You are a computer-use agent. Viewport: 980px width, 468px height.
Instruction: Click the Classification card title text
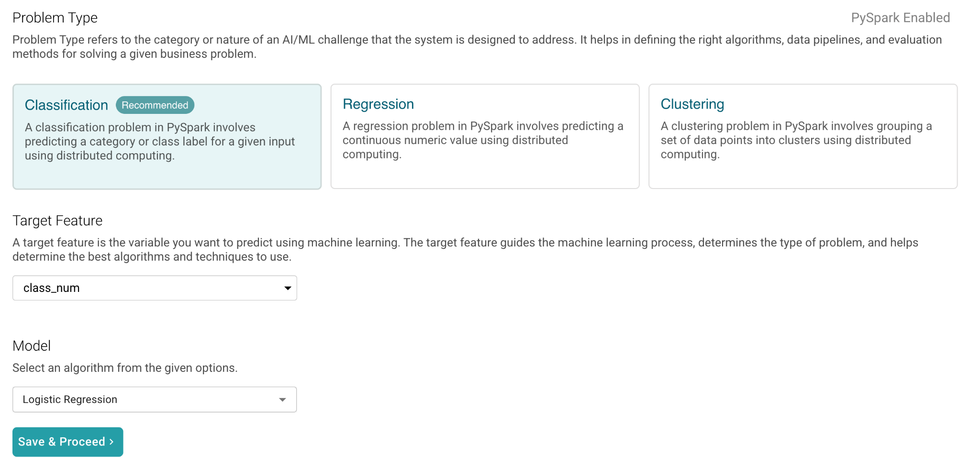click(x=67, y=105)
